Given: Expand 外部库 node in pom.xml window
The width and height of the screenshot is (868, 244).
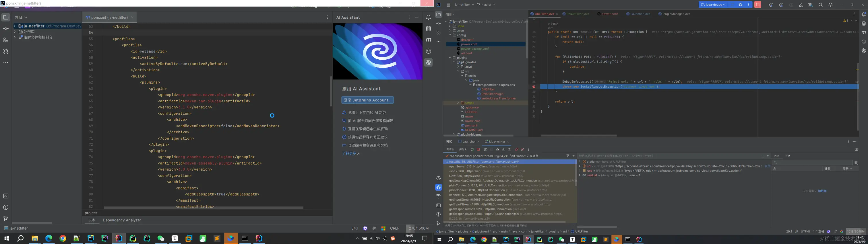Looking at the screenshot, I should [15, 32].
